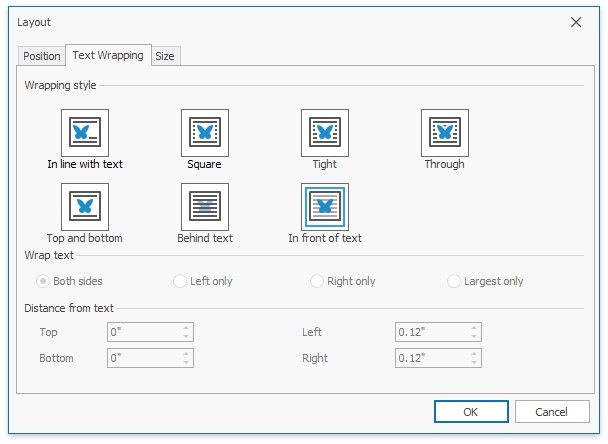Decrease the Bottom distance spinner

(x=186, y=362)
